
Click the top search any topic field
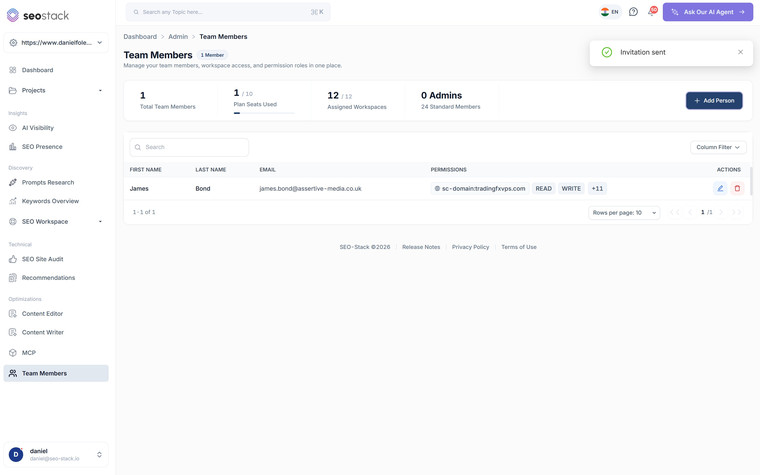pos(228,12)
